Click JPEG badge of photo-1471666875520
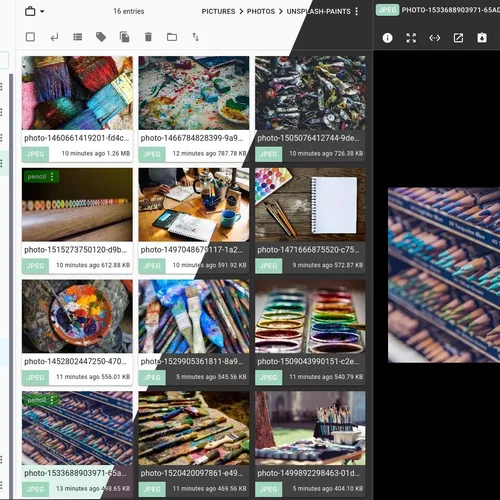This screenshot has width=500, height=500. tap(269, 266)
